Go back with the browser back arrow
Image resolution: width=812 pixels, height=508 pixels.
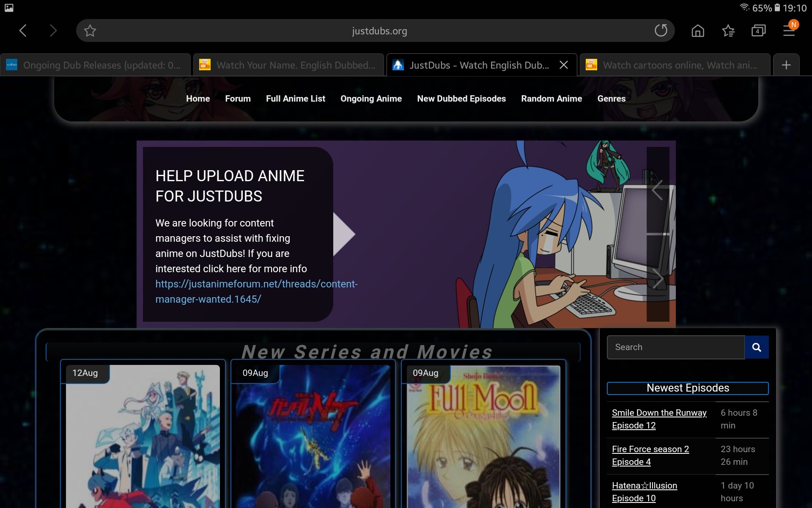pos(23,30)
